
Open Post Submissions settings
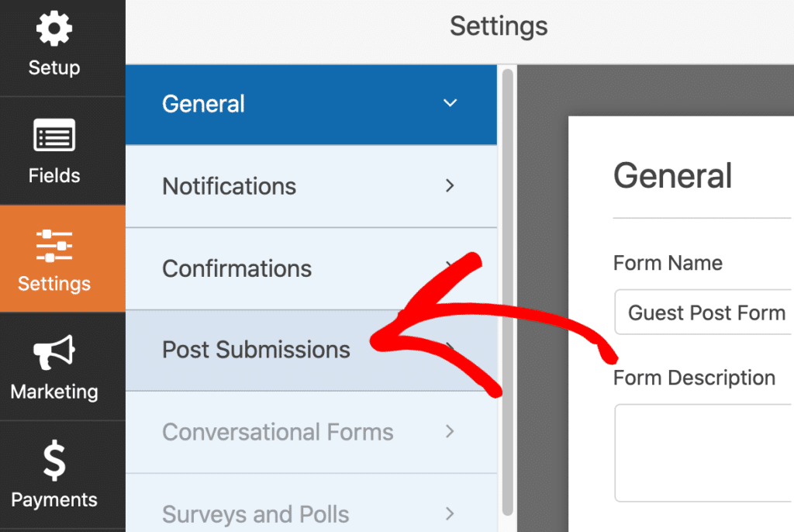click(x=256, y=351)
